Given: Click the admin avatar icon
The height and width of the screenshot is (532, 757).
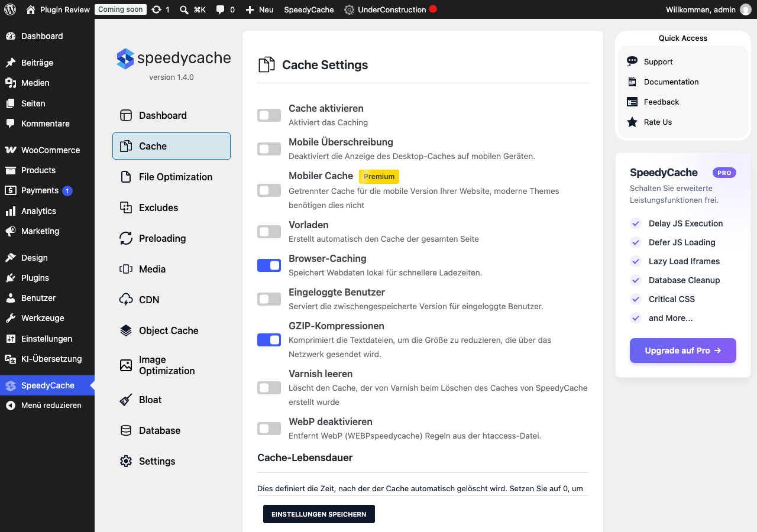Looking at the screenshot, I should click(x=745, y=9).
